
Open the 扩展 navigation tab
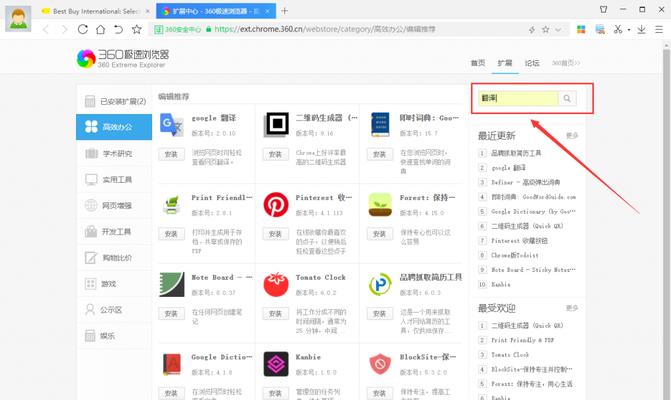pos(505,63)
